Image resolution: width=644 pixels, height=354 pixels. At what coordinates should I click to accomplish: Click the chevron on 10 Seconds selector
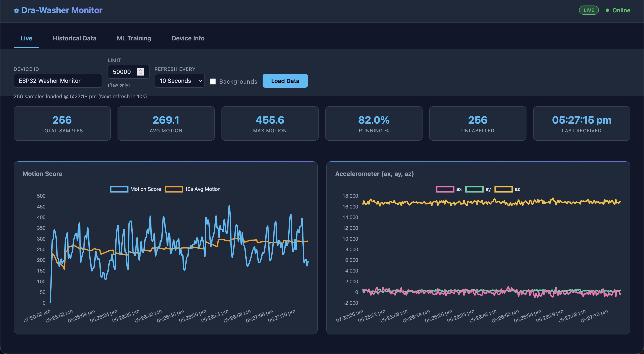(x=200, y=81)
